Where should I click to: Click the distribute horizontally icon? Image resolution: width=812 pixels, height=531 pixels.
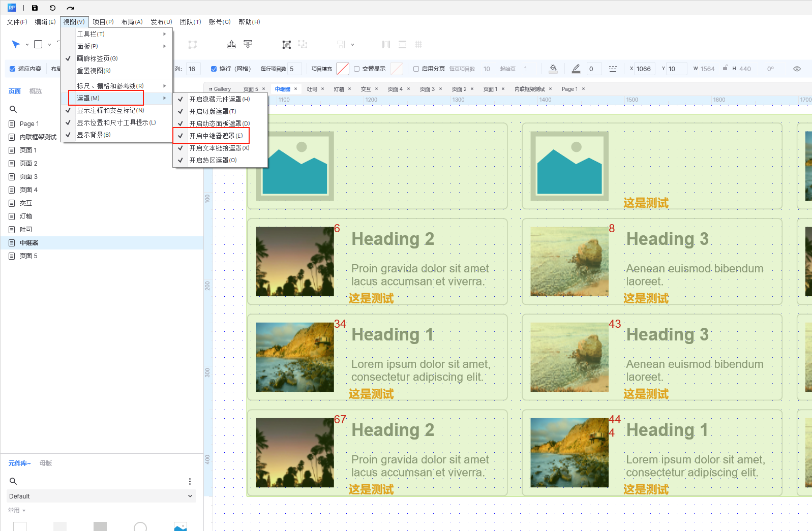tap(386, 44)
